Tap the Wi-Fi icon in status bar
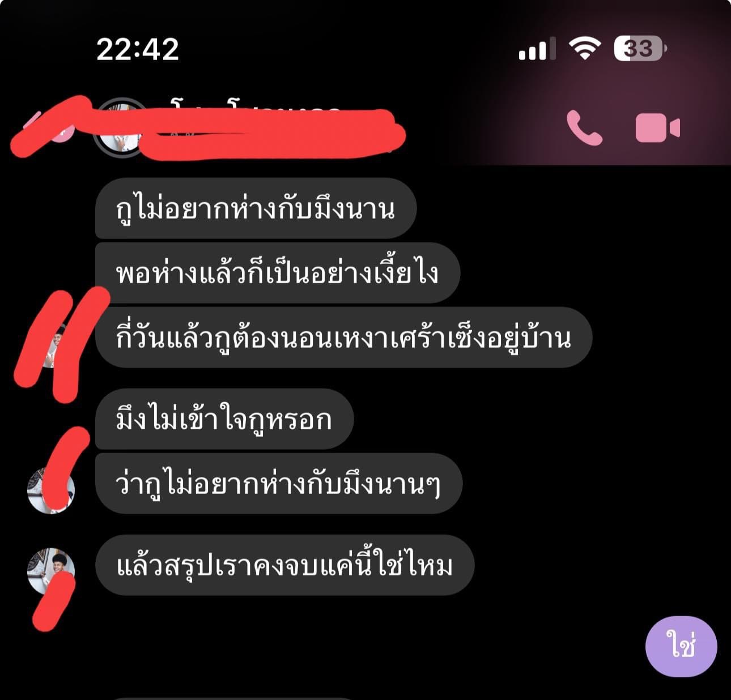Screen dimensions: 731x700 tap(584, 49)
